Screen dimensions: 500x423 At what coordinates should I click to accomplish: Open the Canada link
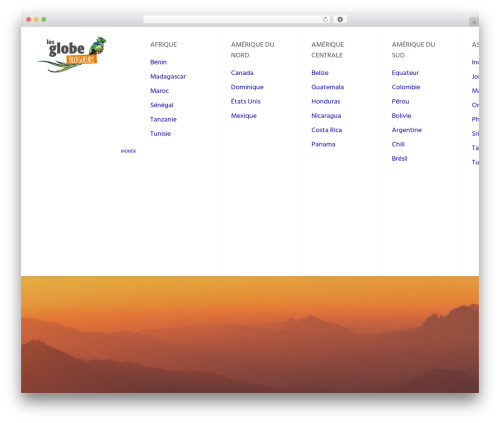pyautogui.click(x=242, y=73)
